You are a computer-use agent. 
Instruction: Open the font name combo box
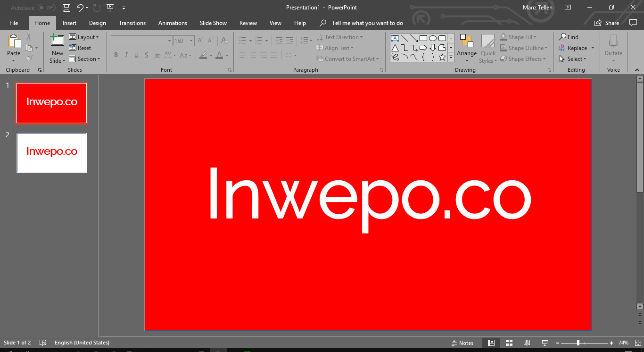141,41
